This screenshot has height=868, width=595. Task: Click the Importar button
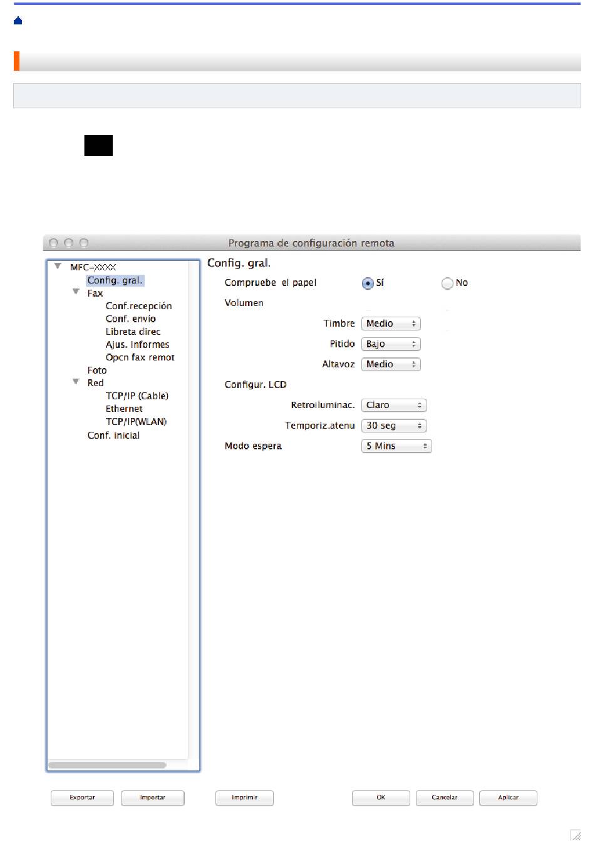pos(152,798)
